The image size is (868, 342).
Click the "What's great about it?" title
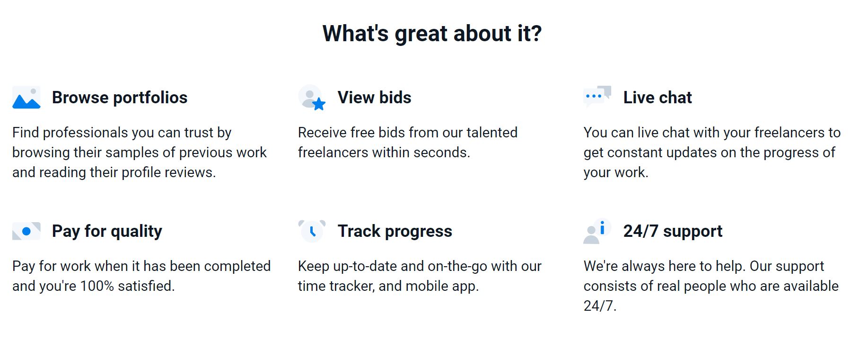pyautogui.click(x=432, y=34)
